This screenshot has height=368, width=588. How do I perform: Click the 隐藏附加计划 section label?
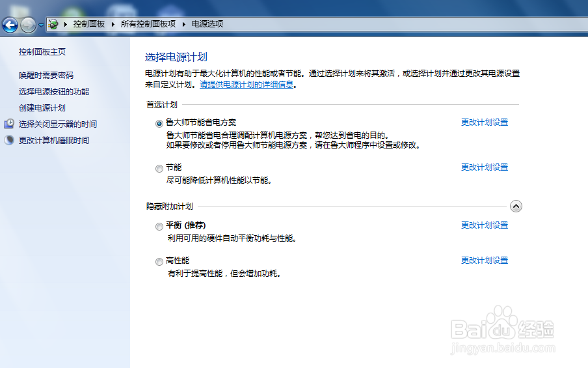click(x=170, y=206)
